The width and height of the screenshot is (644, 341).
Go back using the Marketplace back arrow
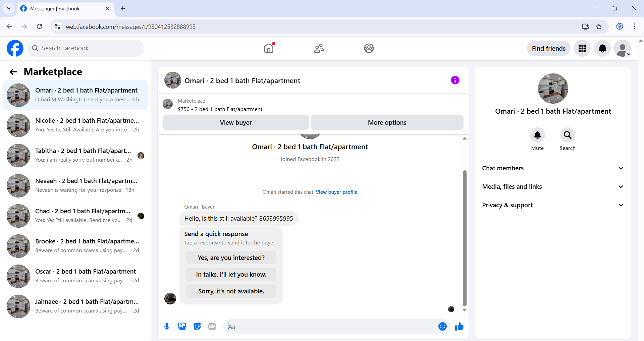(13, 72)
